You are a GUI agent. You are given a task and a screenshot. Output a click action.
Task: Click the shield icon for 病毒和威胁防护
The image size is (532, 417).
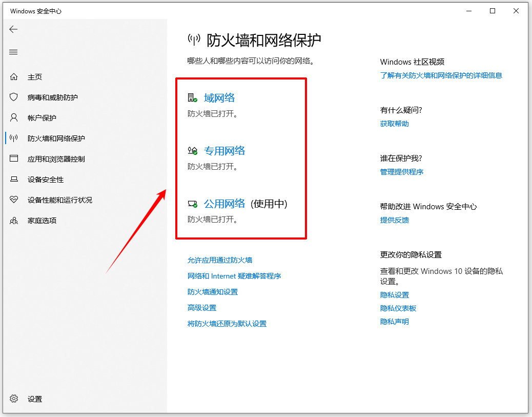13,97
